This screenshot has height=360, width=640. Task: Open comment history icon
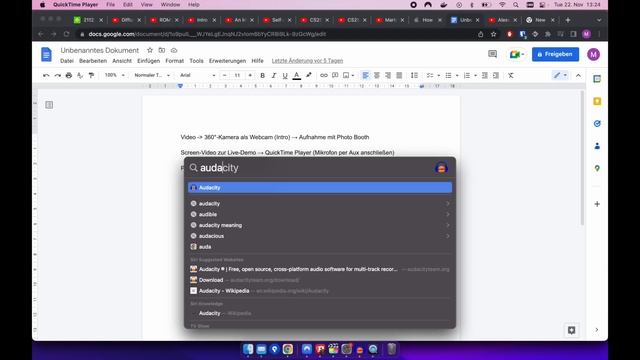493,54
